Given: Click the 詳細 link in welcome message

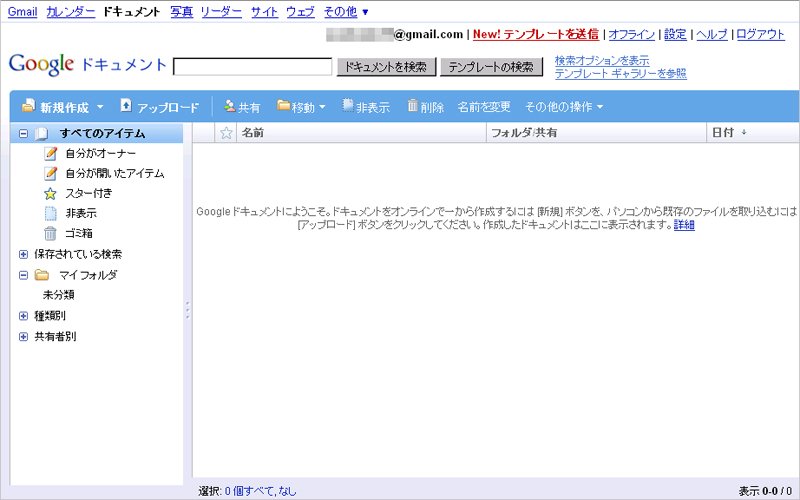Looking at the screenshot, I should point(684,224).
